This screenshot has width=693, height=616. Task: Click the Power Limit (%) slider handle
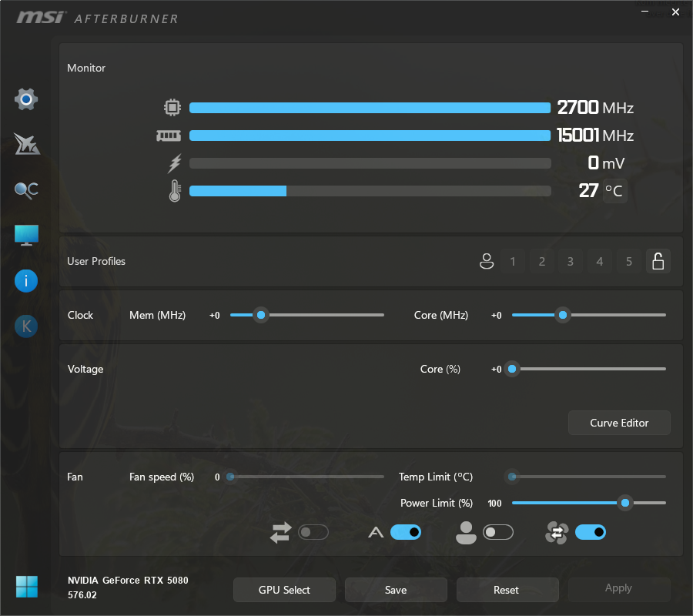tap(625, 503)
